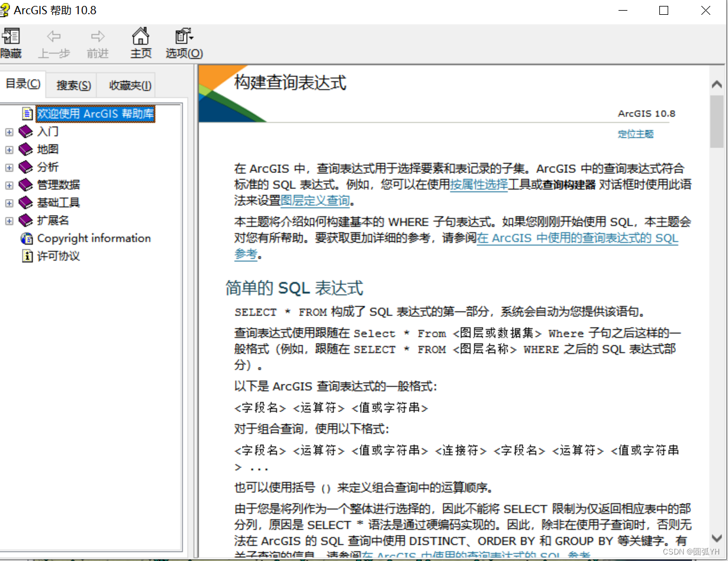Click the book icon next to 扩展名
Image resolution: width=728 pixels, height=561 pixels.
[25, 220]
